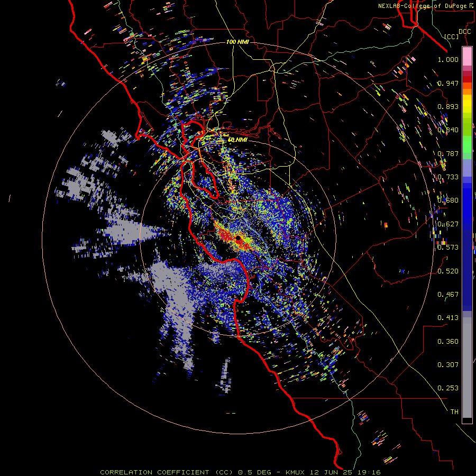Click the 1.000 value on the color scale
476x476 pixels.
tap(448, 59)
